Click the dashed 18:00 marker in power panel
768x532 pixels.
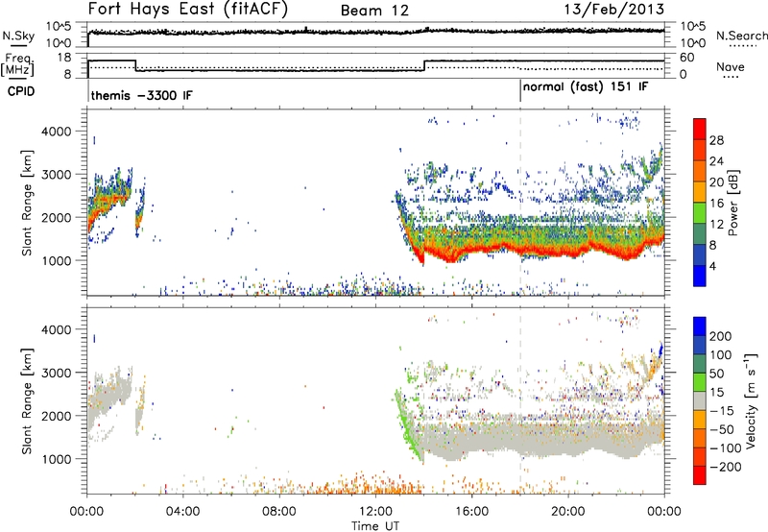click(x=520, y=203)
